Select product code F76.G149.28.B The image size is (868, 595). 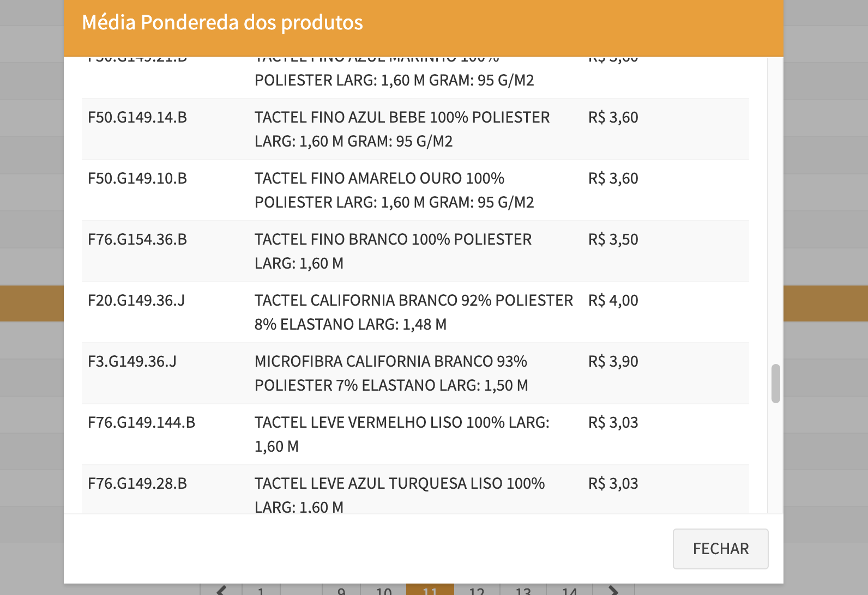[x=137, y=484]
